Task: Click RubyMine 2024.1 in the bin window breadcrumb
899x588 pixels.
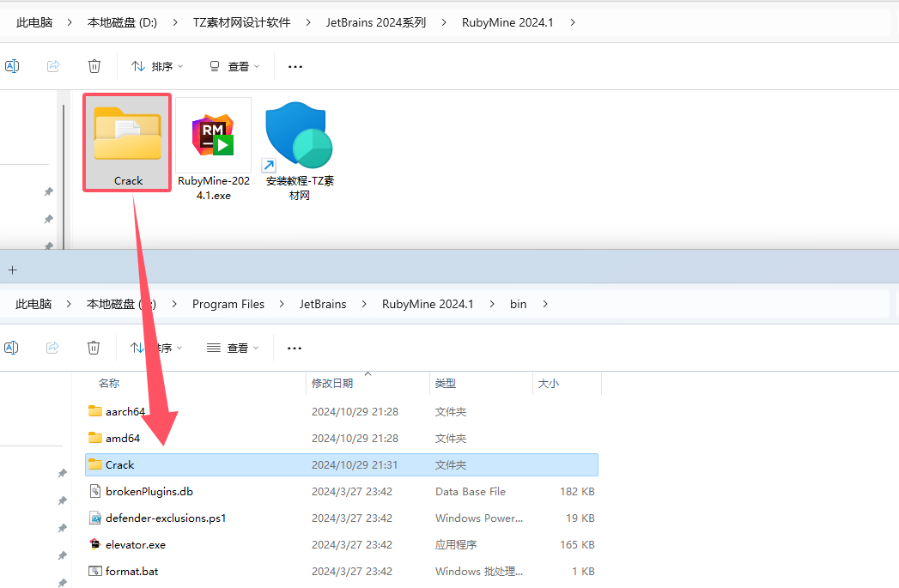Action: coord(428,304)
